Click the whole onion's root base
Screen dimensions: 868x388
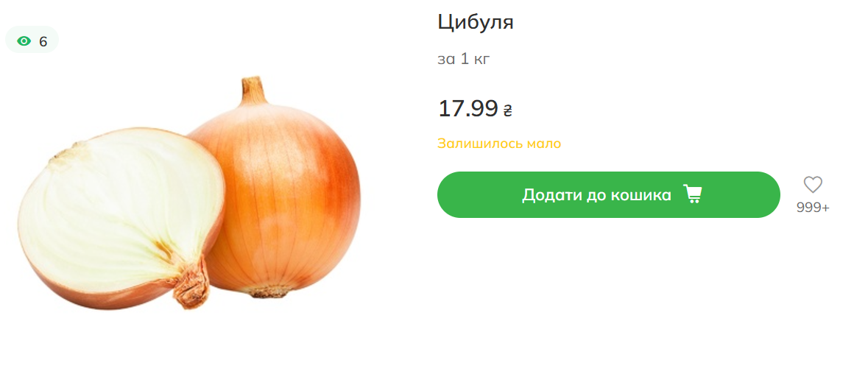[x=269, y=291]
